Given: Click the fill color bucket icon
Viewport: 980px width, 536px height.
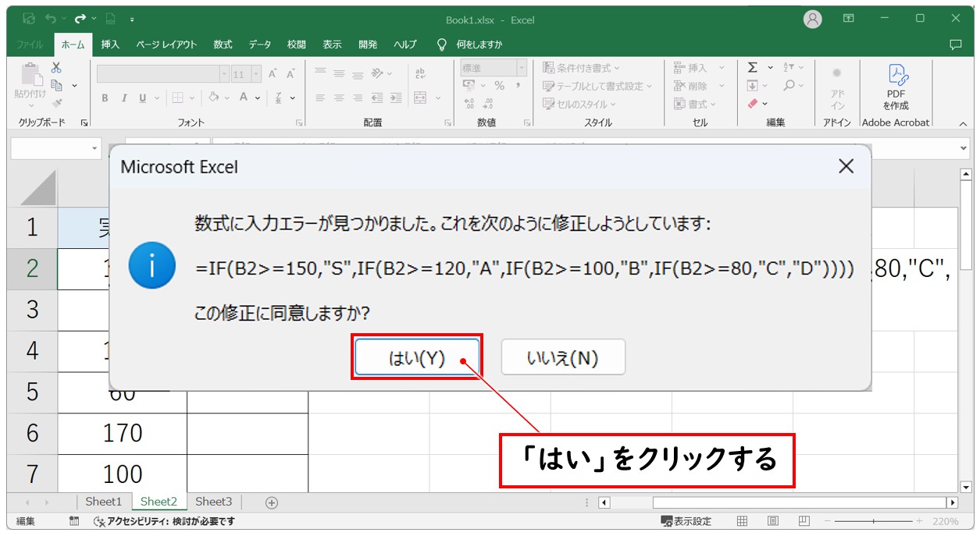Looking at the screenshot, I should point(213,98).
